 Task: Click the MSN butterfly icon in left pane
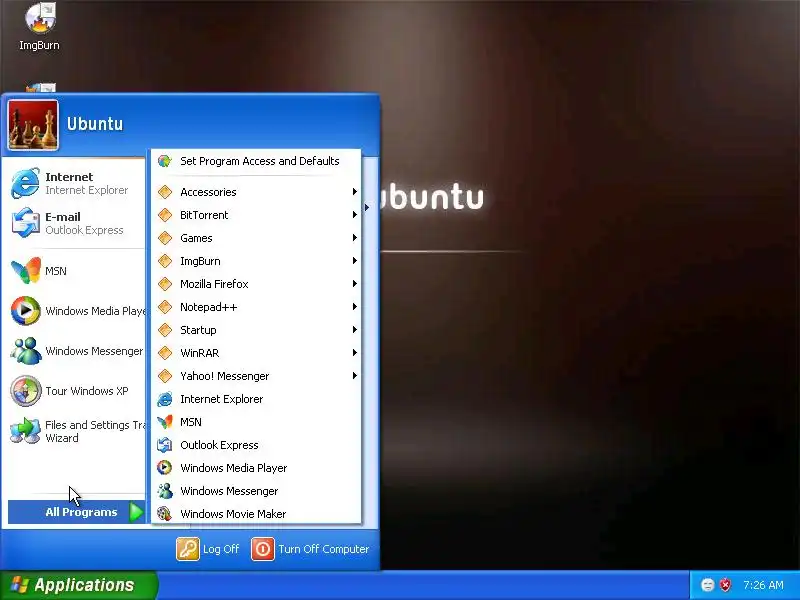(x=26, y=270)
